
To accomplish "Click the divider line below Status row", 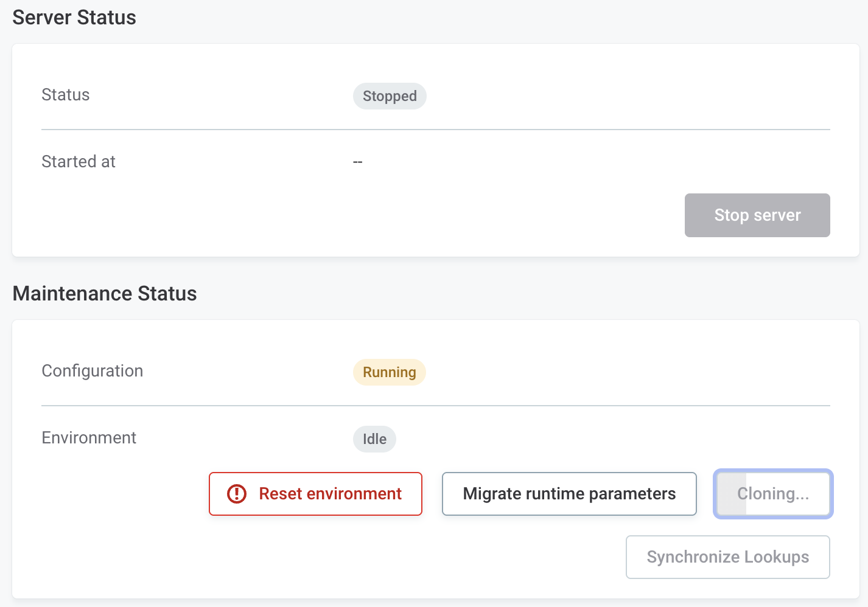I will point(435,130).
